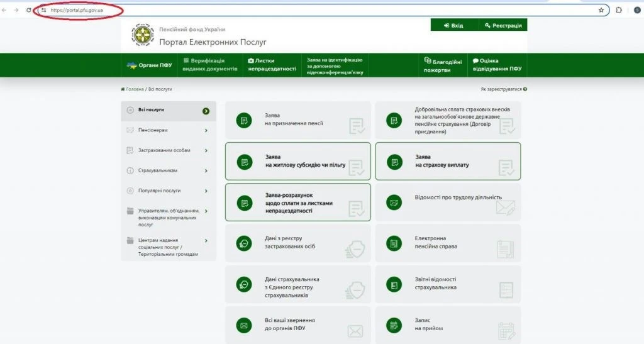Viewport: 644px width, 344px height.
Task: Click the icon next to Електронна пенсійна справа
Action: (x=394, y=243)
